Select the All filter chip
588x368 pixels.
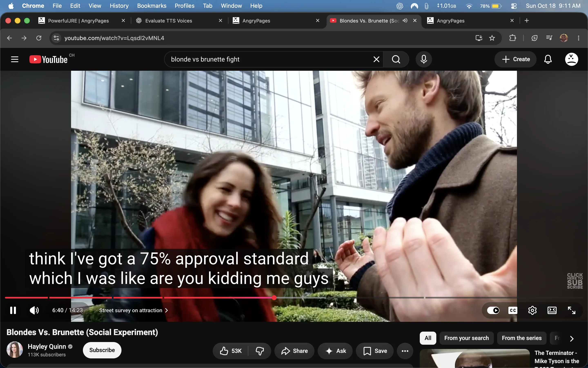coord(428,338)
